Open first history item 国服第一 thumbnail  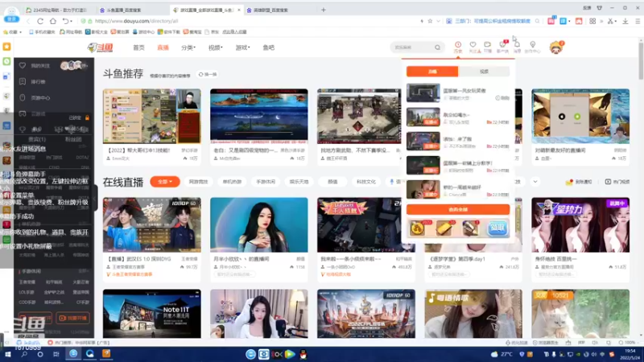423,93
